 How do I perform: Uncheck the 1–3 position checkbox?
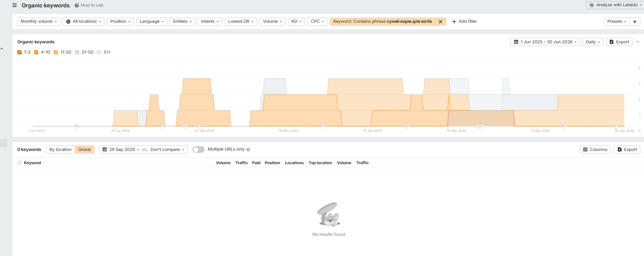pyautogui.click(x=19, y=52)
